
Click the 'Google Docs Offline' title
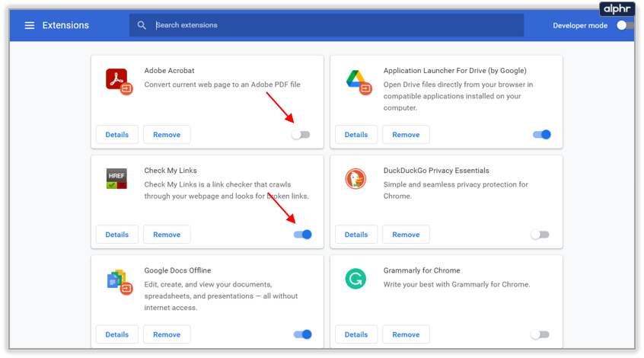(x=177, y=270)
